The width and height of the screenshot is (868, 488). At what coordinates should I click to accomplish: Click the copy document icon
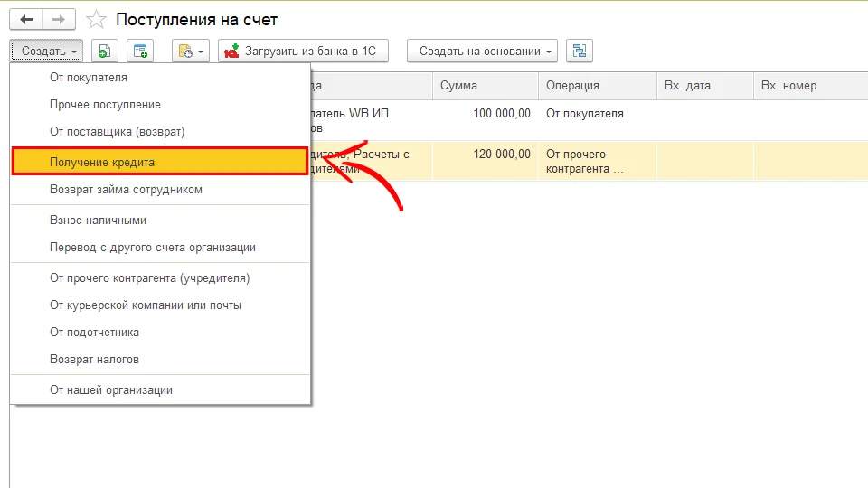click(x=105, y=52)
